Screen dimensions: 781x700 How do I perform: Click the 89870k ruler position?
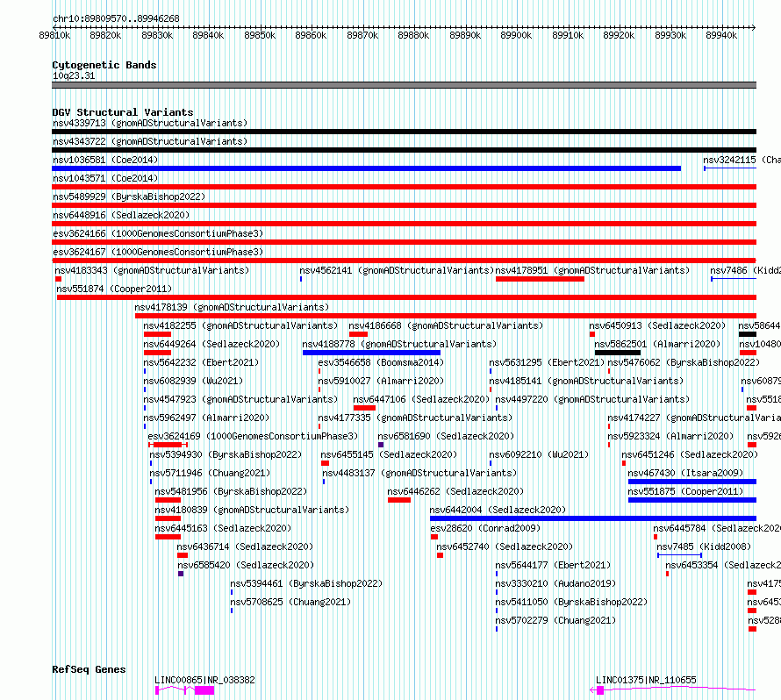point(362,35)
